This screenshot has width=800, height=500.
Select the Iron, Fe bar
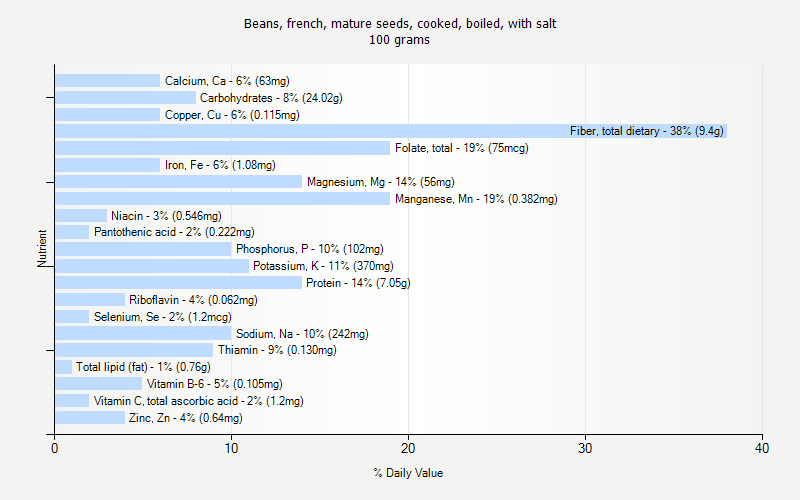coord(107,165)
